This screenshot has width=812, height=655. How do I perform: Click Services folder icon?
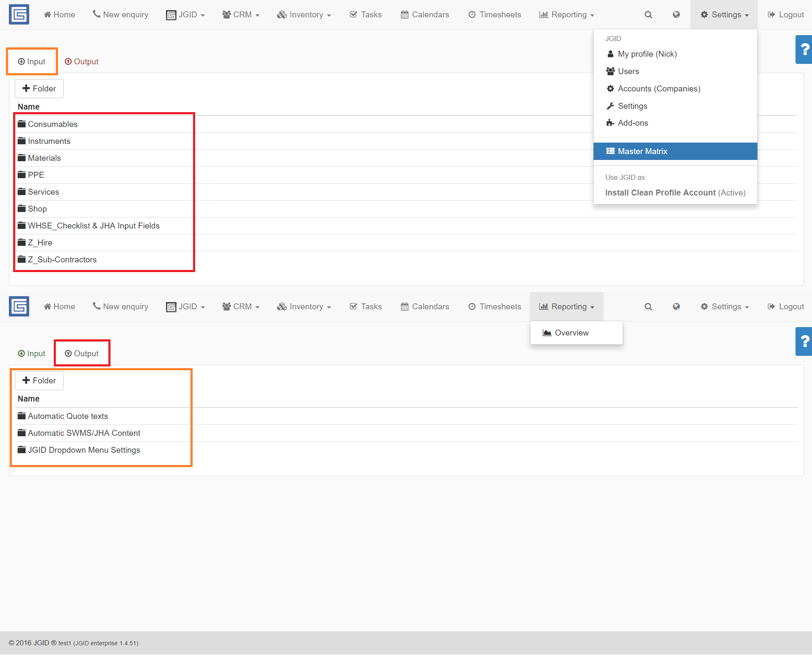pyautogui.click(x=22, y=191)
